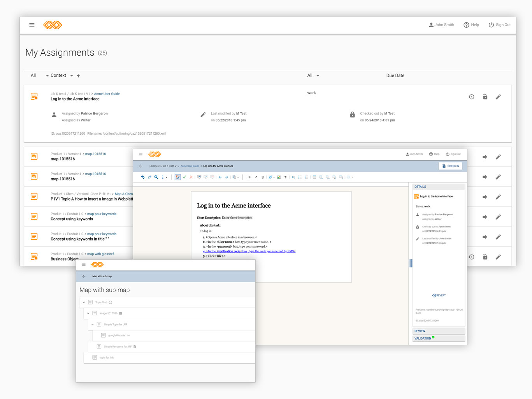Click the insert table icon in editor toolbar
Viewport: 532px width, 399px height.
(314, 177)
